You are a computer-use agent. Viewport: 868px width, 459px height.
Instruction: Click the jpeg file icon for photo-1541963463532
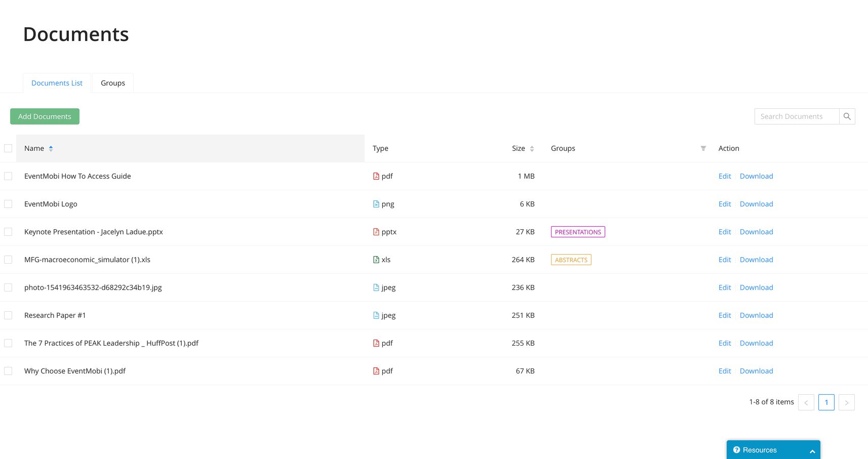pos(376,287)
